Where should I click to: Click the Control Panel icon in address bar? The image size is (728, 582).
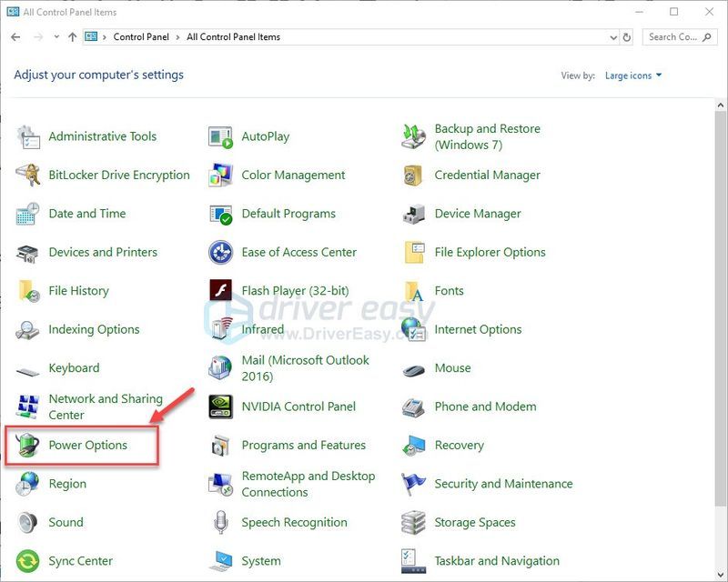point(91,36)
